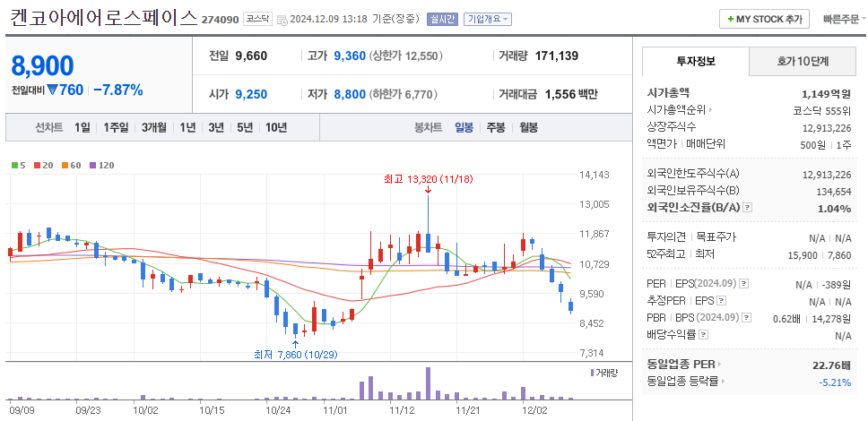The height and width of the screenshot is (421, 868).
Task: Click the orange 60-day moving average legend
Action: tap(71, 165)
